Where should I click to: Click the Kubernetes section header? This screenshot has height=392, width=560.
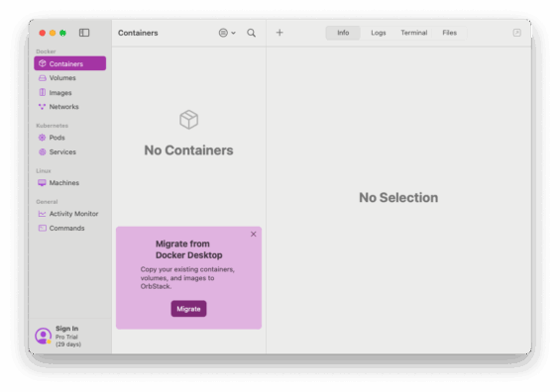tap(52, 126)
